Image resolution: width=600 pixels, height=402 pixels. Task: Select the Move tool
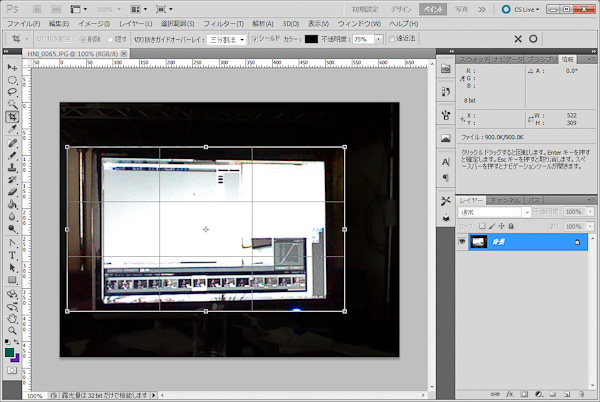click(x=12, y=67)
